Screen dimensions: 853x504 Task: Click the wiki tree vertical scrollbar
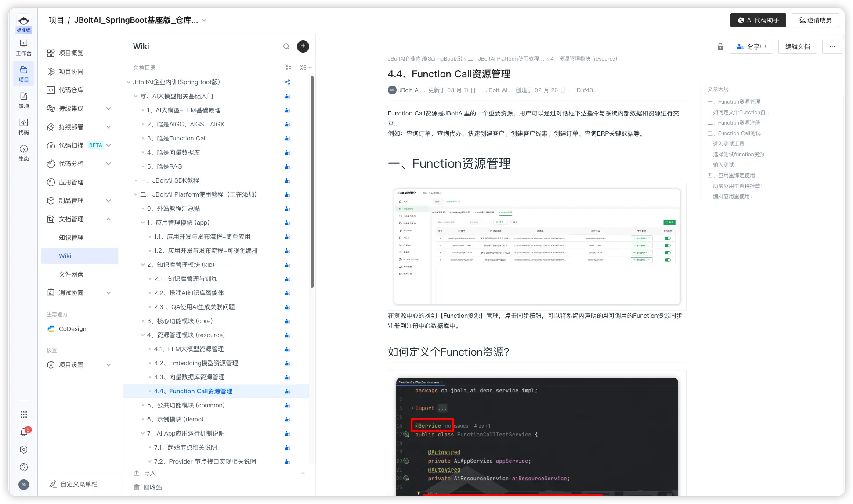312,182
